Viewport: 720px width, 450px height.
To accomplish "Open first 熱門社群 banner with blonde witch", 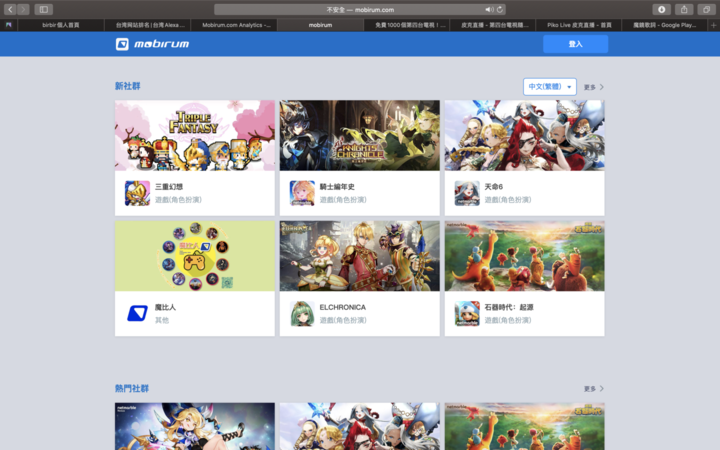I will tap(195, 427).
